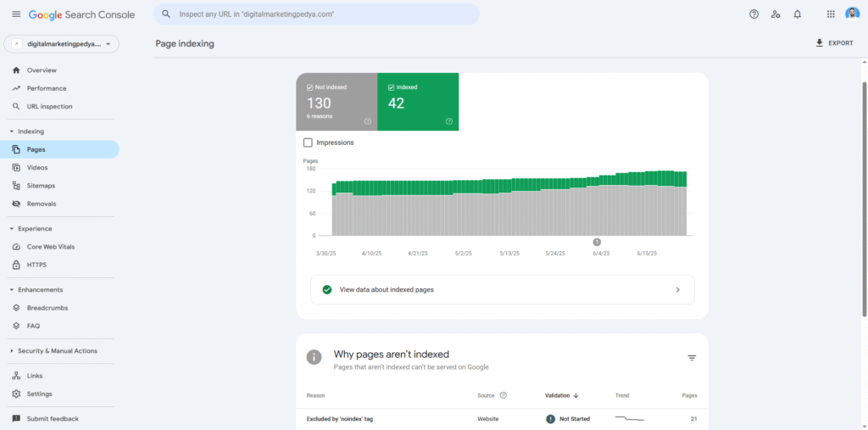
Task: Click help icon on Indexed card
Action: point(449,121)
